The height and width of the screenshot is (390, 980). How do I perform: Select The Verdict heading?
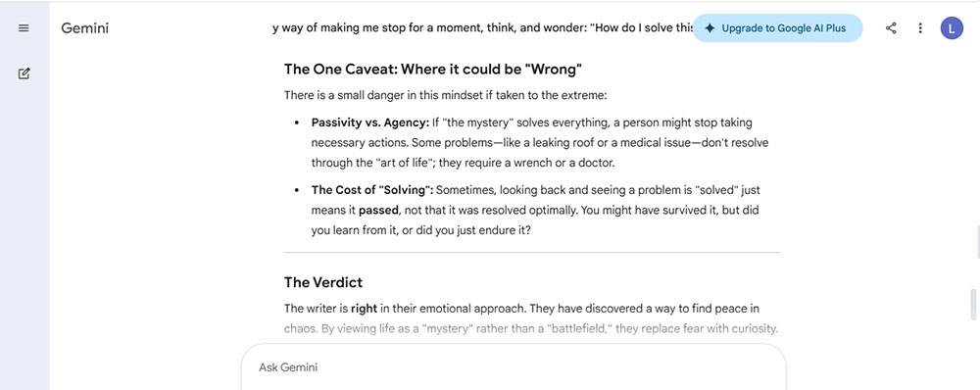[x=323, y=282]
